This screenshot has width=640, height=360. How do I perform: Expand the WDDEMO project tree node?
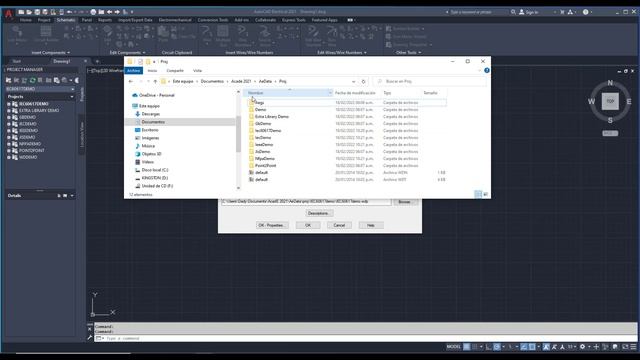point(9,157)
